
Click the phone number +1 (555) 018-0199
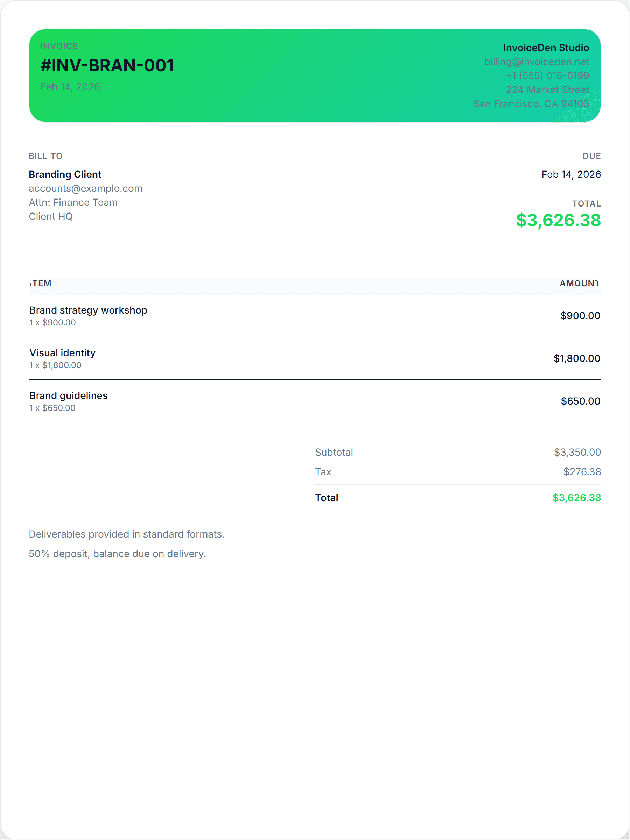(x=547, y=76)
